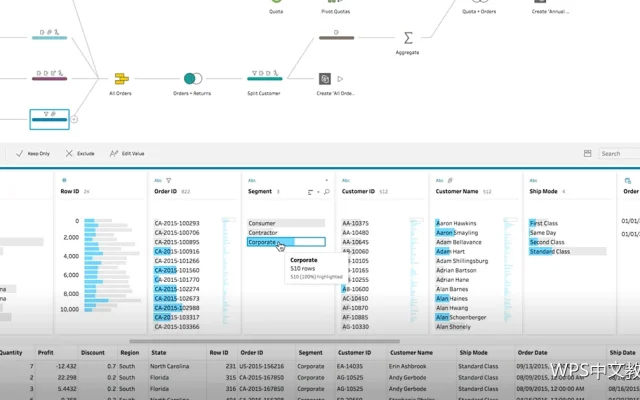Select the light blue clean step in the flow

[49, 38]
